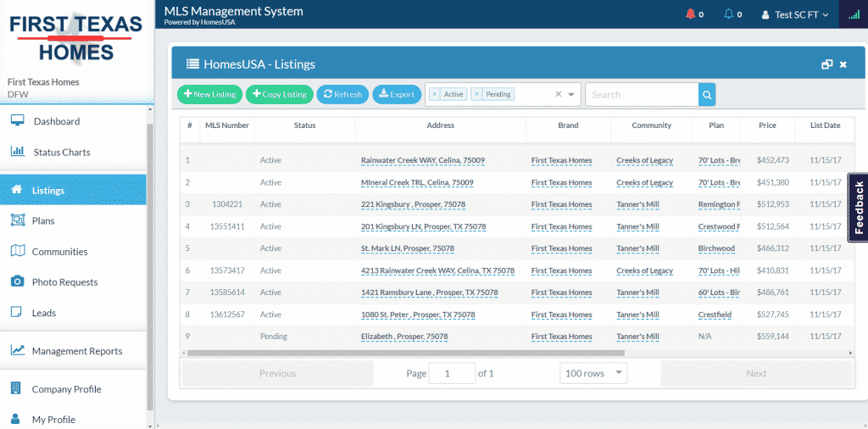Click the New Listing button
This screenshot has height=429, width=868.
(x=209, y=95)
